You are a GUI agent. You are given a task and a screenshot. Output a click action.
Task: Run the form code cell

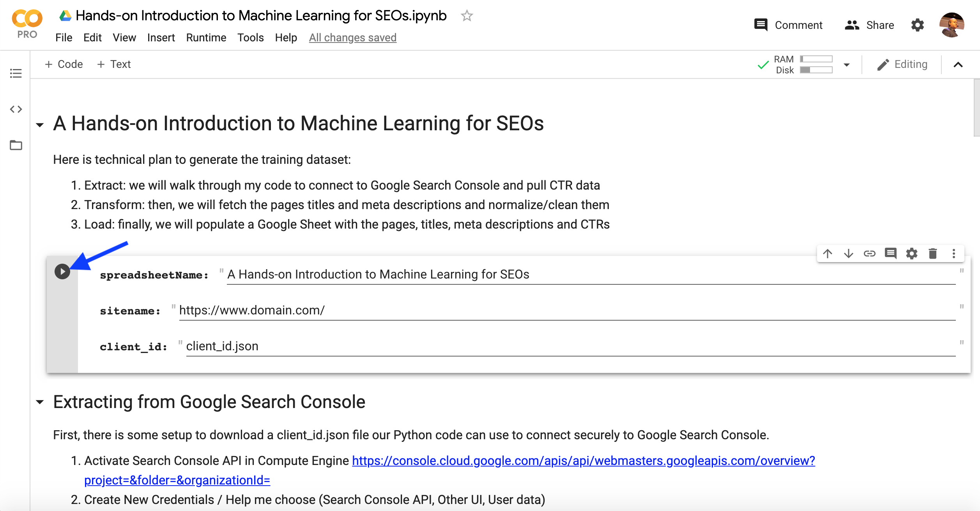(62, 271)
